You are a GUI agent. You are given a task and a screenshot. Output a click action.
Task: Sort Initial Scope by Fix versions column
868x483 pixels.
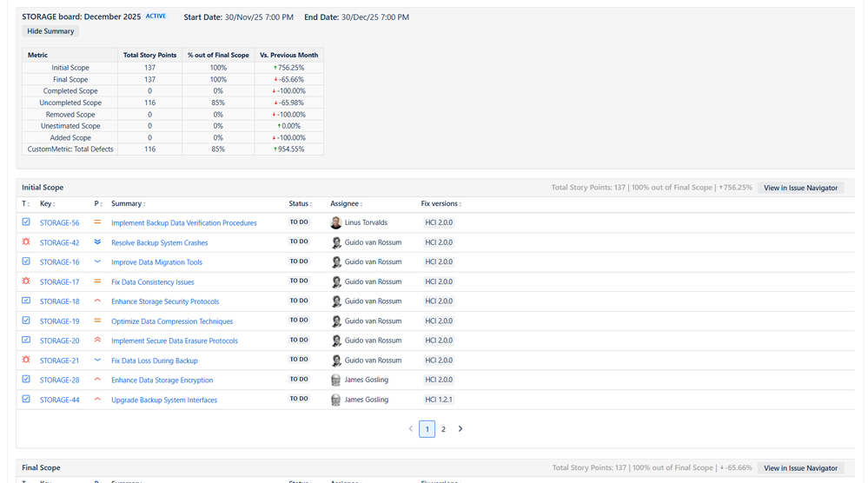tap(441, 203)
